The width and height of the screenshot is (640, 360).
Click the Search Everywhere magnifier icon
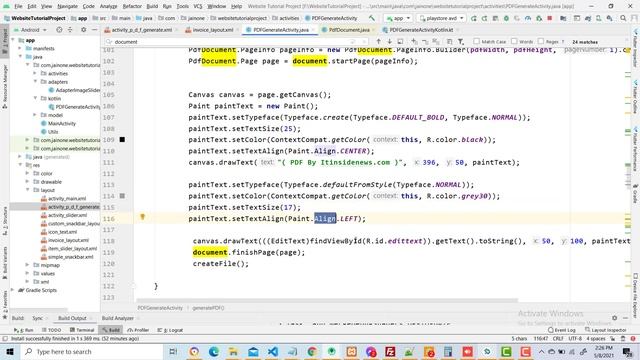point(623,18)
